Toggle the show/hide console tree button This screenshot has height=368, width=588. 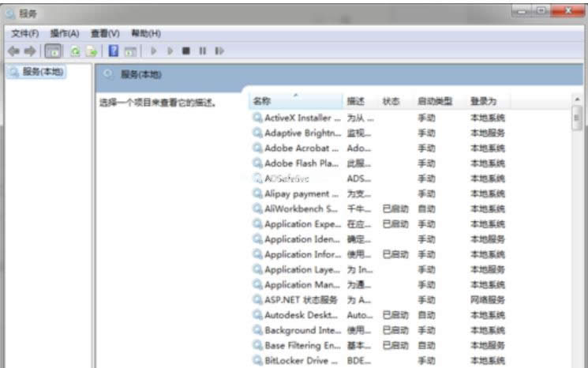tap(53, 51)
